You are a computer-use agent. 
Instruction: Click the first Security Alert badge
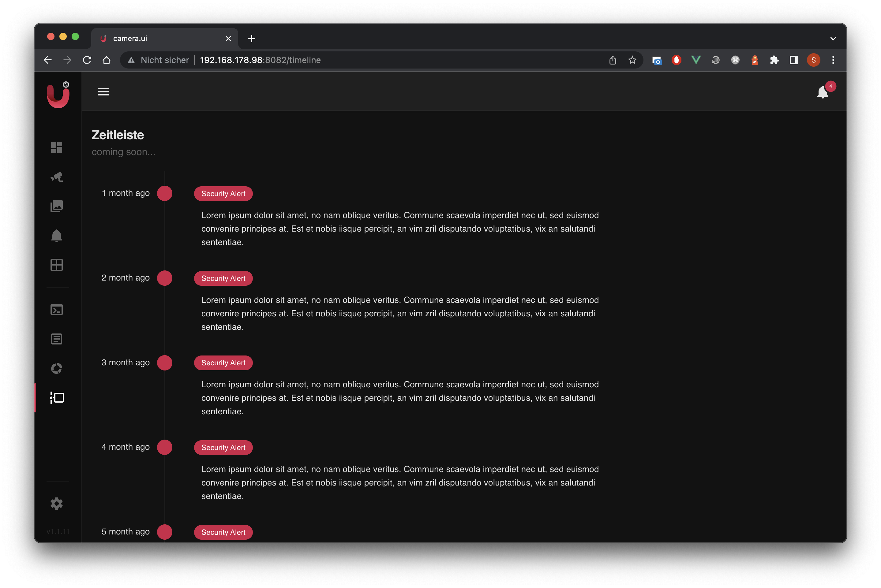tap(223, 193)
